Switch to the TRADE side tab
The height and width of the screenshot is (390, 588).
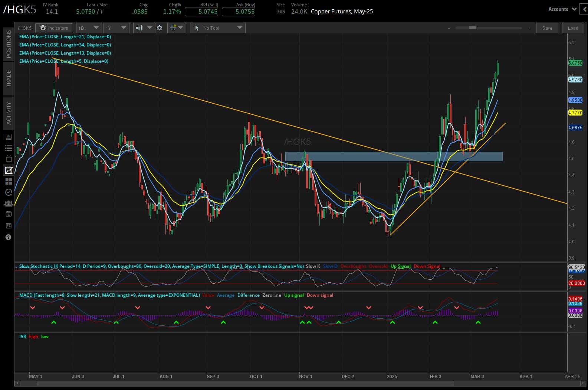click(x=9, y=79)
